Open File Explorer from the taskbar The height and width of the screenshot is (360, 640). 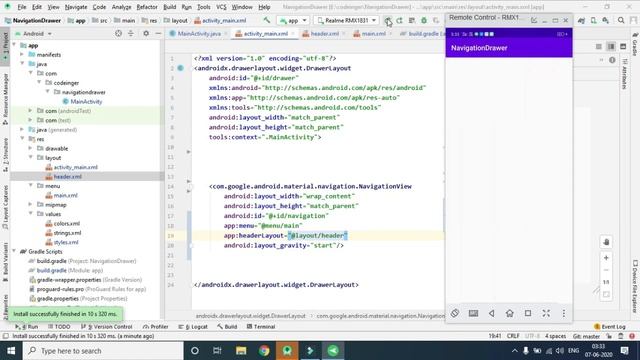(x=241, y=351)
